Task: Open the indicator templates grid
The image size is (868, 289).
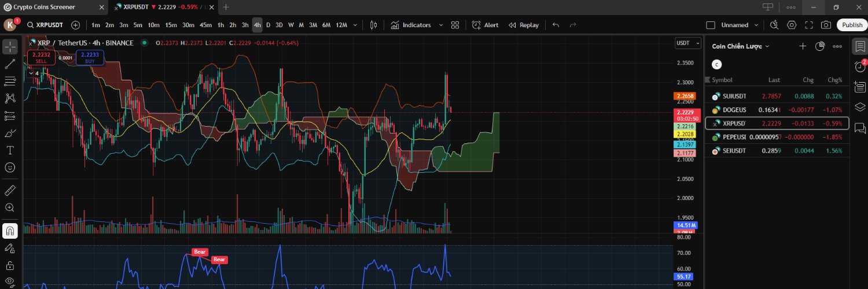Action: [455, 25]
